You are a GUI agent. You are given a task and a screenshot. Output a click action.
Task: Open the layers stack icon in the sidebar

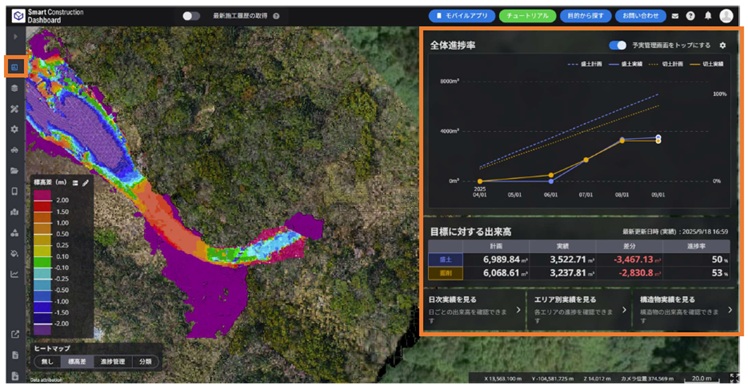pos(15,88)
